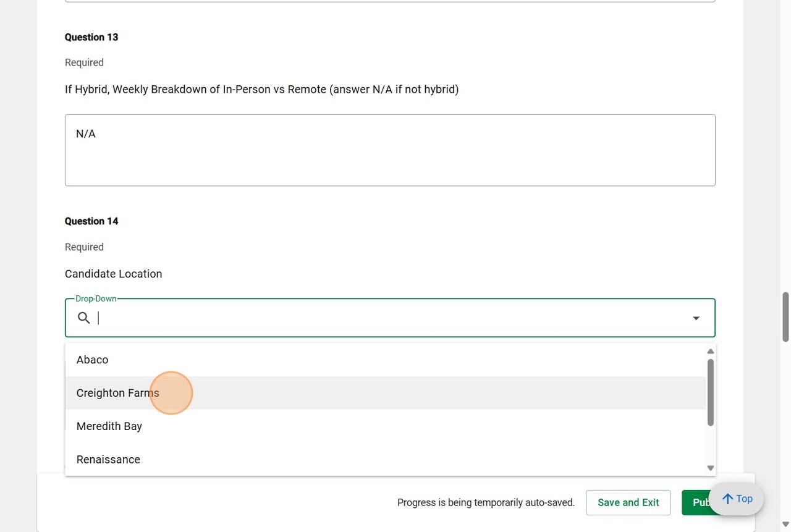This screenshot has height=532, width=791.
Task: Pick Meredith Bay from dropdown list
Action: (x=109, y=426)
